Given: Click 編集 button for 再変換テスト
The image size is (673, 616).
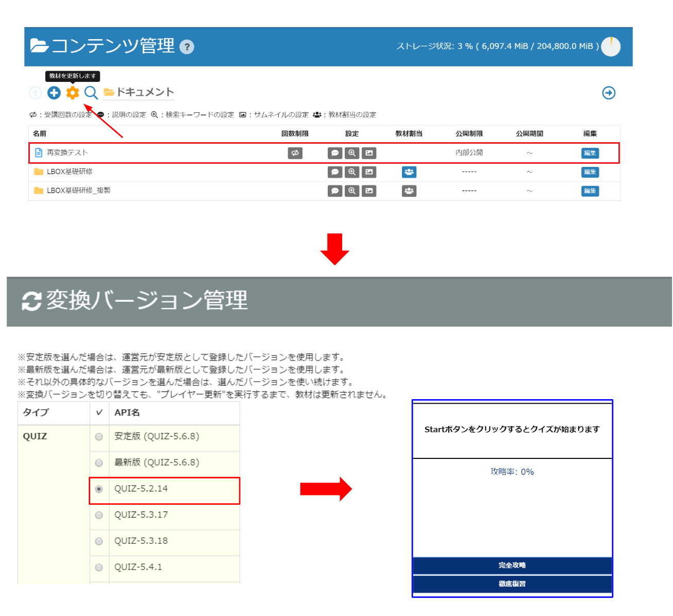Looking at the screenshot, I should [590, 153].
